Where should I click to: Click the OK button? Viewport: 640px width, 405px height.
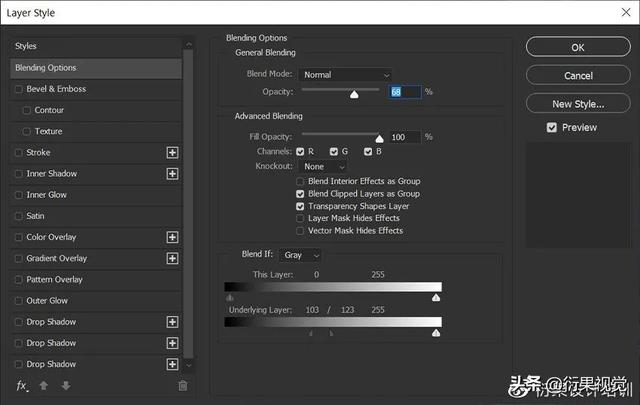click(577, 47)
